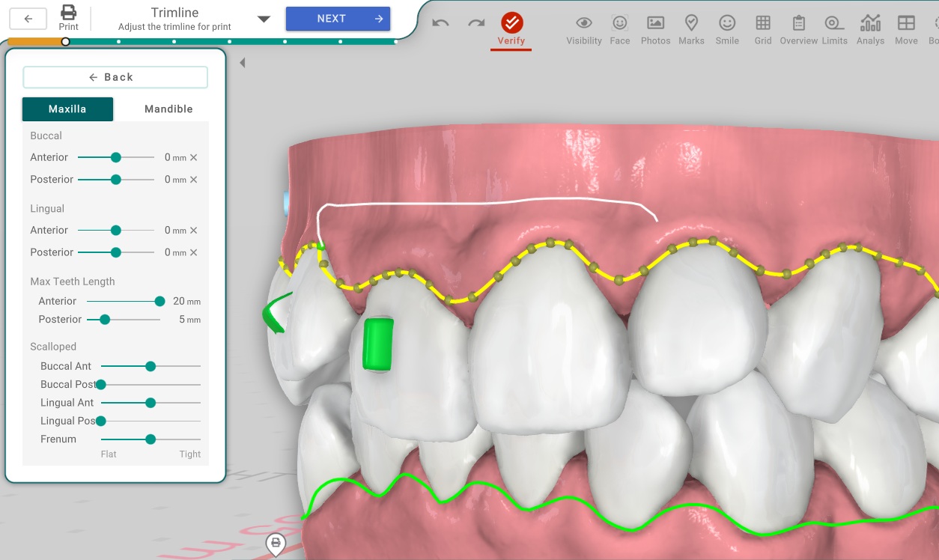Adjust Scalloped Buccal Ant slider
Screen dimensions: 939x560
click(x=151, y=366)
